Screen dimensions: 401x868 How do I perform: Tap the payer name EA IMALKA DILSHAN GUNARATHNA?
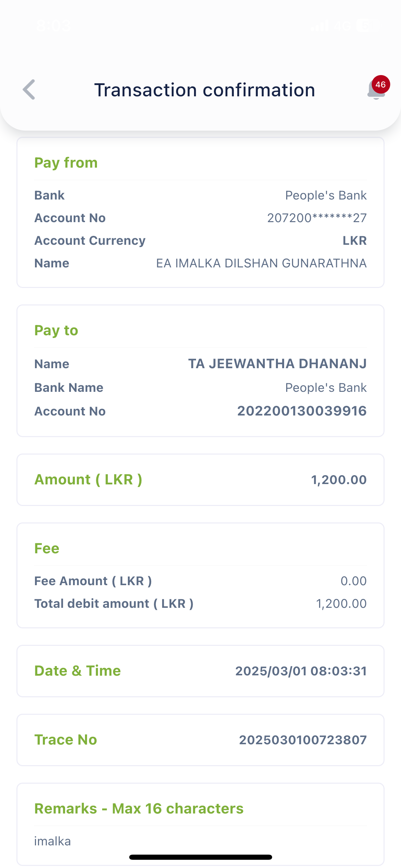(261, 263)
